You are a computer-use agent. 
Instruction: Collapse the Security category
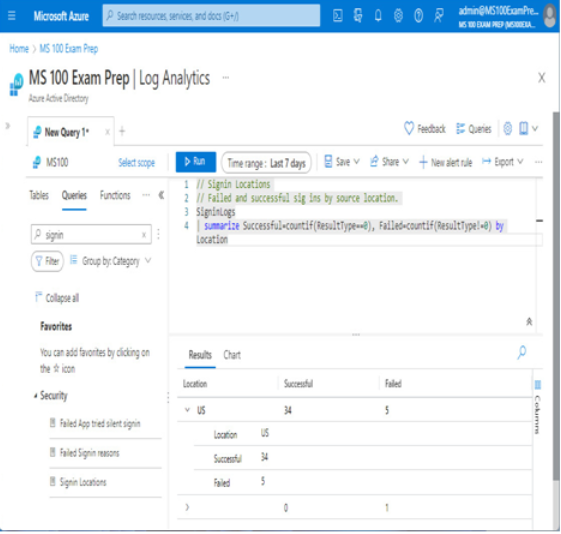35,396
